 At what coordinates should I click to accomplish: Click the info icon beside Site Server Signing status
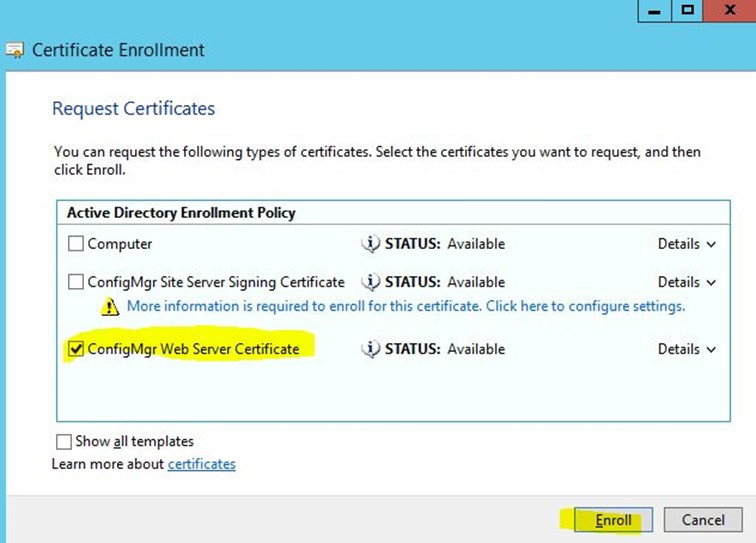[370, 282]
